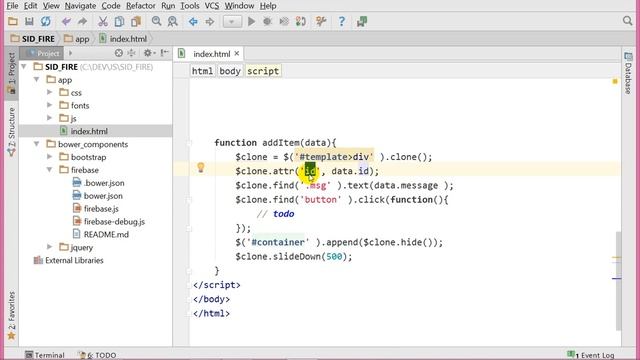Click the Collapse All icon in Project panel
The image size is (640, 360).
pyautogui.click(x=131, y=53)
